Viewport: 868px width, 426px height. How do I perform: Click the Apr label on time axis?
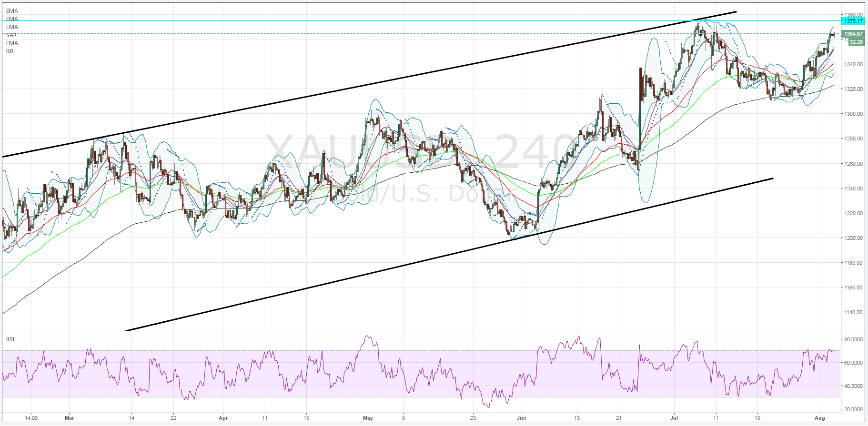click(223, 418)
